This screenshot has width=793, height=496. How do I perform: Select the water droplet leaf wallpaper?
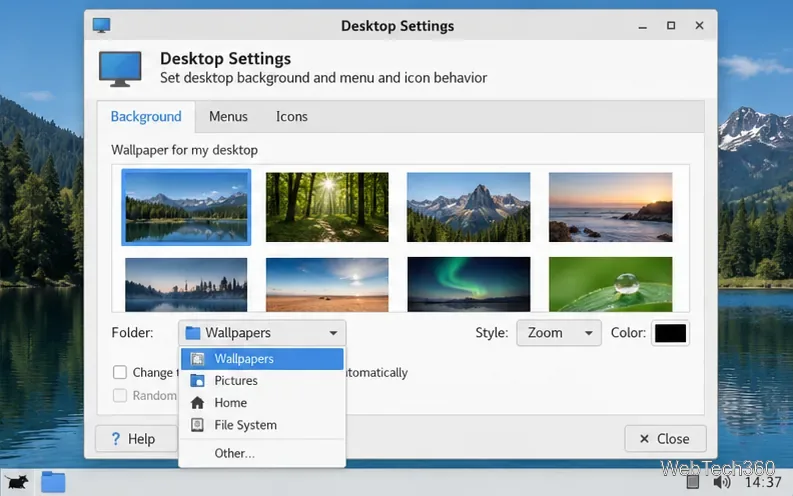pos(610,285)
